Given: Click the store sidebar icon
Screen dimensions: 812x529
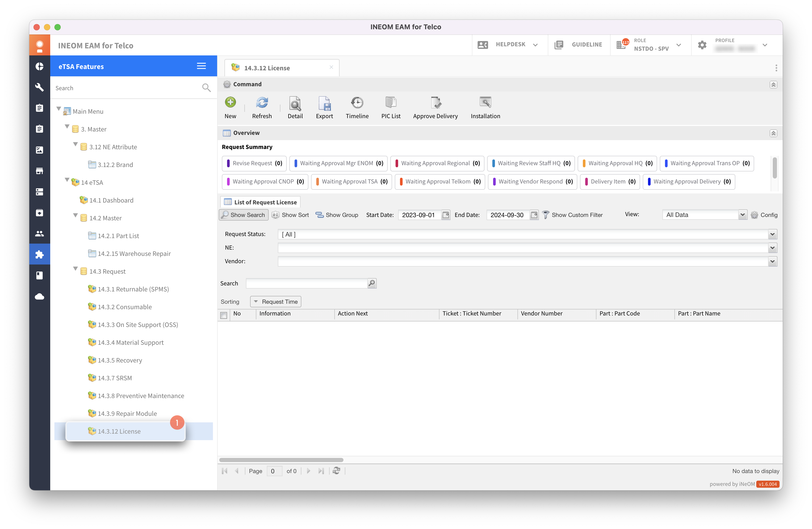Looking at the screenshot, I should 40,171.
